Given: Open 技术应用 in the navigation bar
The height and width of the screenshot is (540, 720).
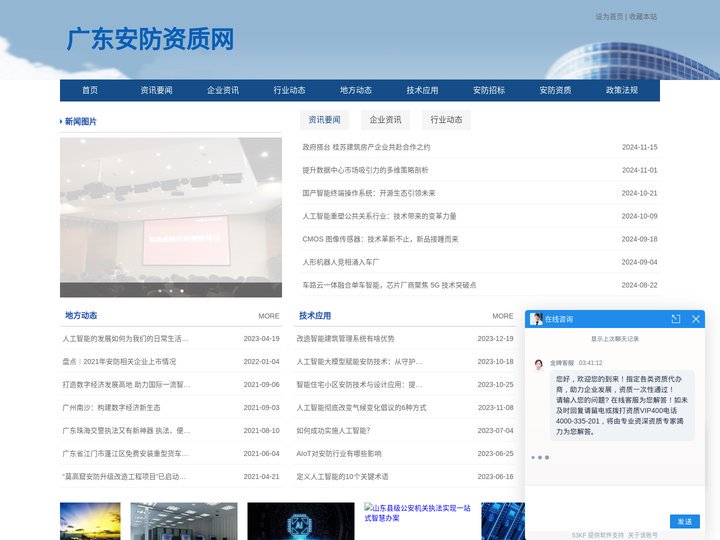Looking at the screenshot, I should (422, 90).
